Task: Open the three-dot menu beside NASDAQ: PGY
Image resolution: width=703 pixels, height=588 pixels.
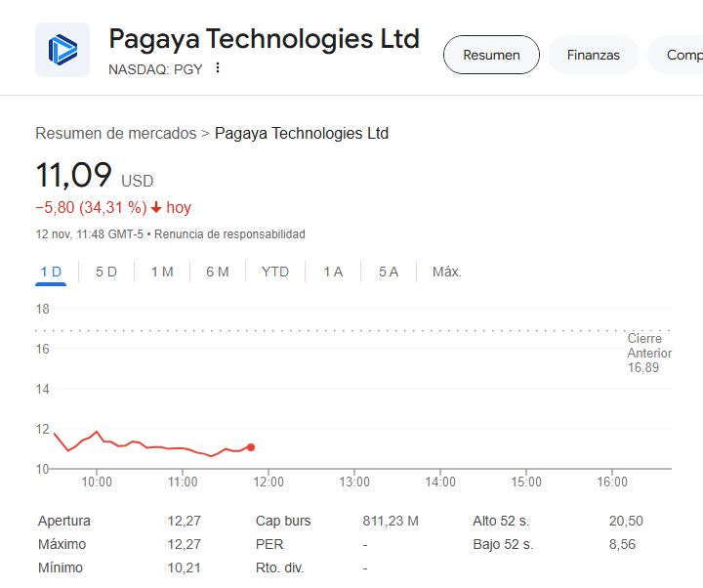Action: pos(218,67)
